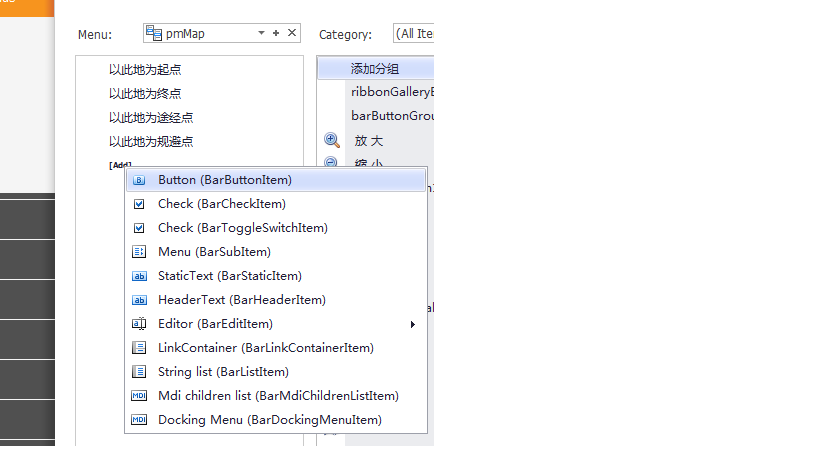Click the Docking Menu MDI icon

click(139, 420)
